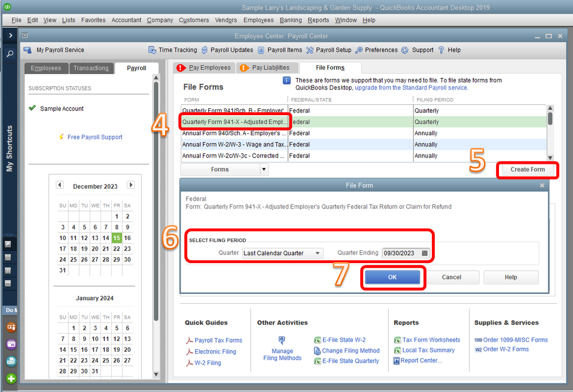Switch to the Pay Employees tab

click(x=205, y=68)
